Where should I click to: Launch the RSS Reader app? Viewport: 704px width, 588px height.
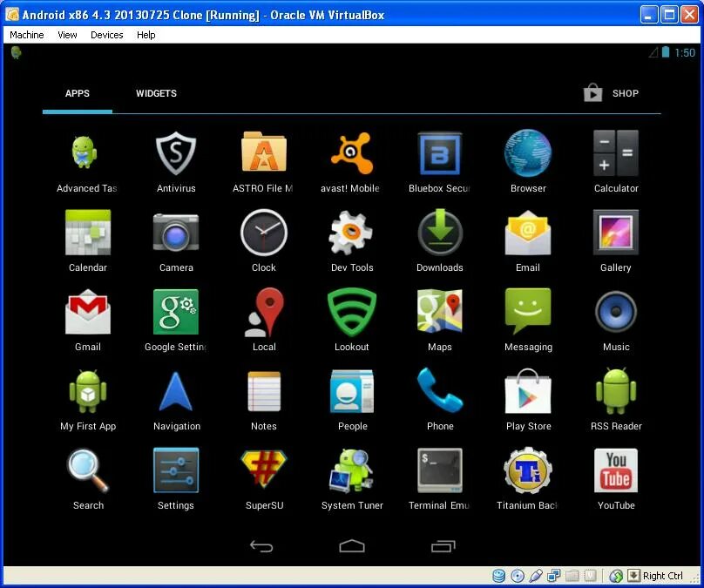(x=615, y=391)
